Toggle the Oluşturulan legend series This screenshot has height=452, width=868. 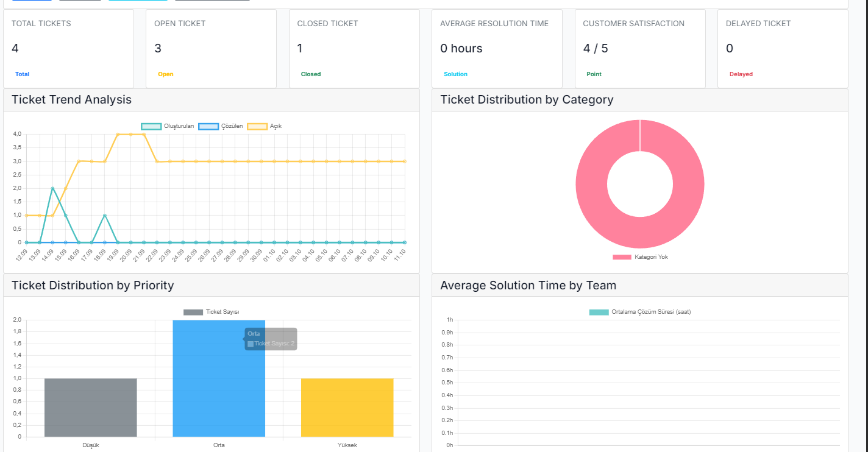[168, 126]
